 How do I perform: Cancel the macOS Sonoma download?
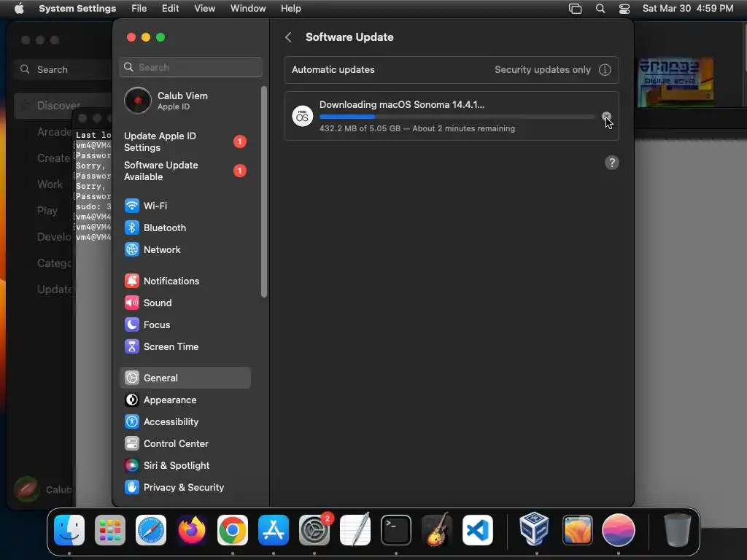click(606, 116)
